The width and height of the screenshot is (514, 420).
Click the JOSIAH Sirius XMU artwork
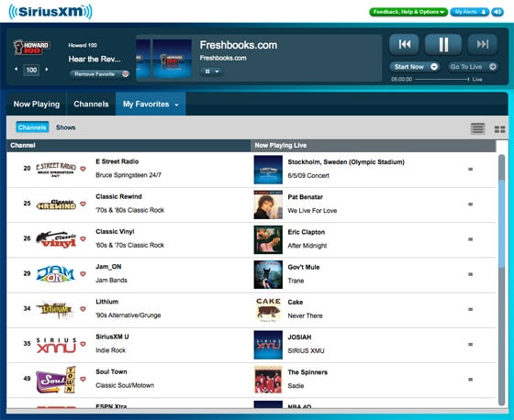268,345
